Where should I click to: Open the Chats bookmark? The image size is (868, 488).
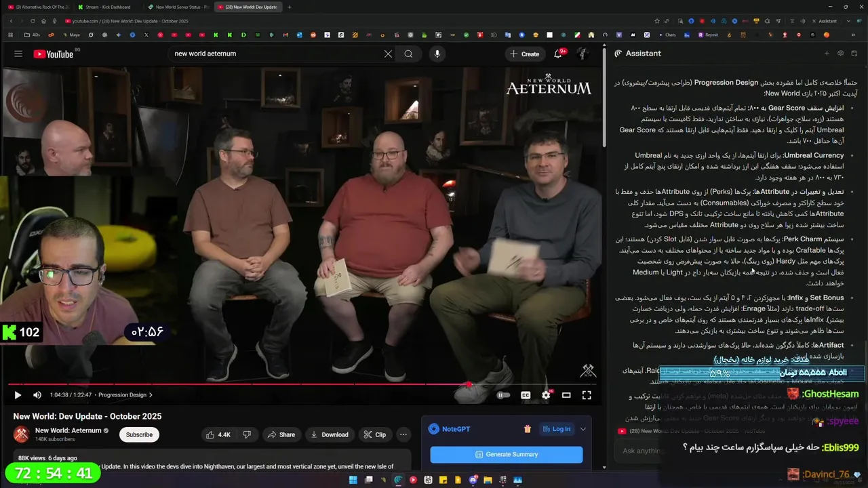click(x=666, y=35)
